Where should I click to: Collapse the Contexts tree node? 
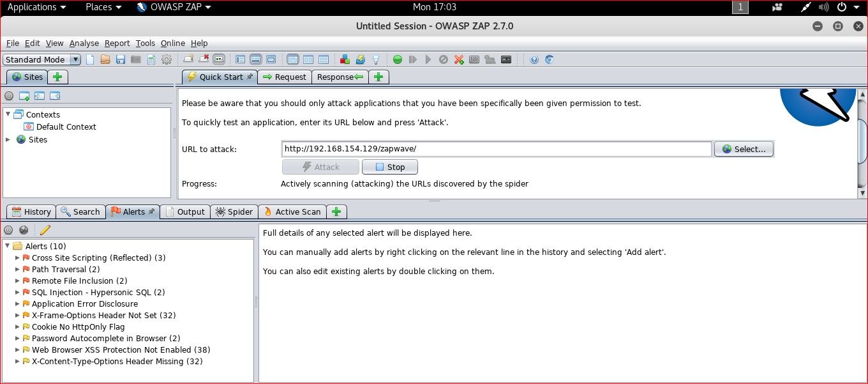(8, 114)
